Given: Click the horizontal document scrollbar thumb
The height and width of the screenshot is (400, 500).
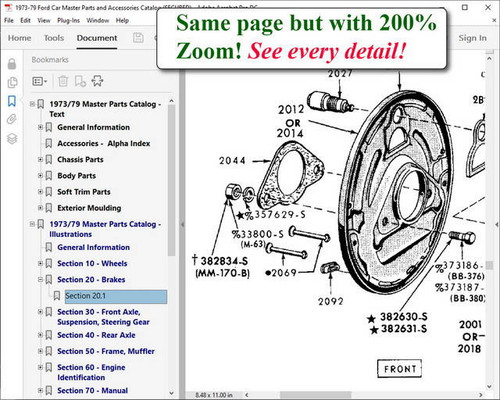Looking at the screenshot, I should point(315,395).
